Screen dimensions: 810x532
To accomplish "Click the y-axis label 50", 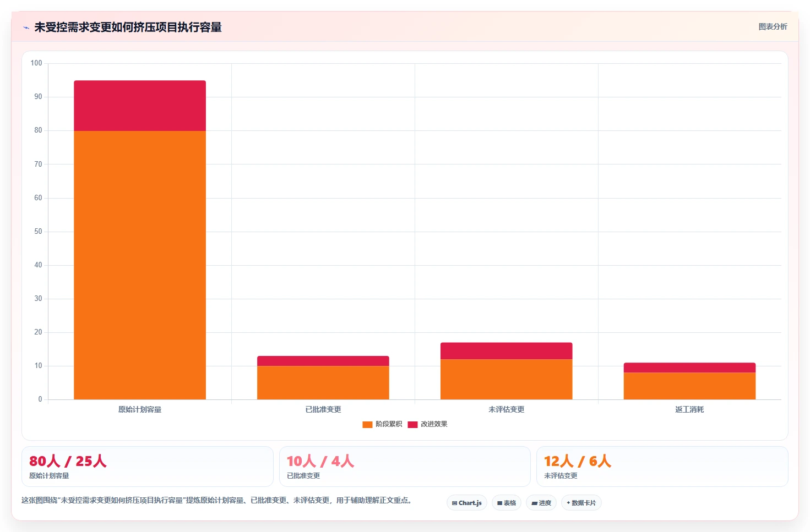I will [38, 232].
